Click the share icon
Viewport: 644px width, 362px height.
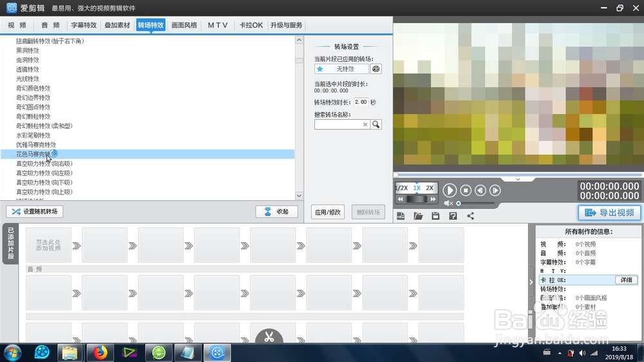pos(470,216)
